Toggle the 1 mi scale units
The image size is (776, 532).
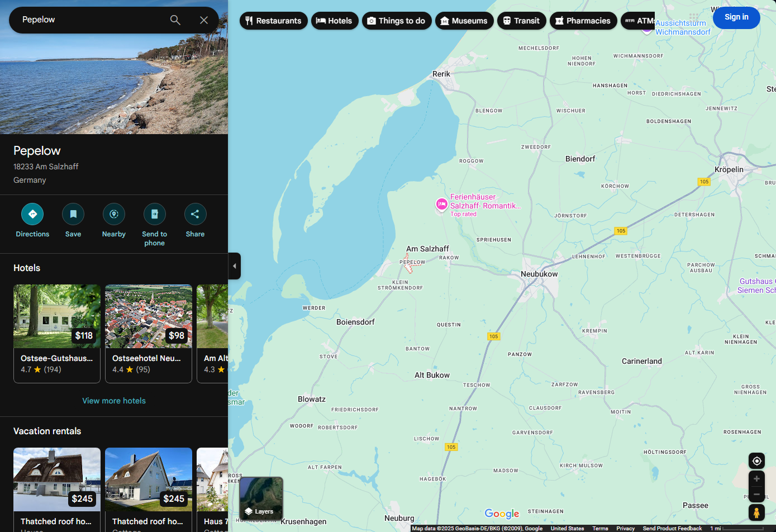point(736,528)
